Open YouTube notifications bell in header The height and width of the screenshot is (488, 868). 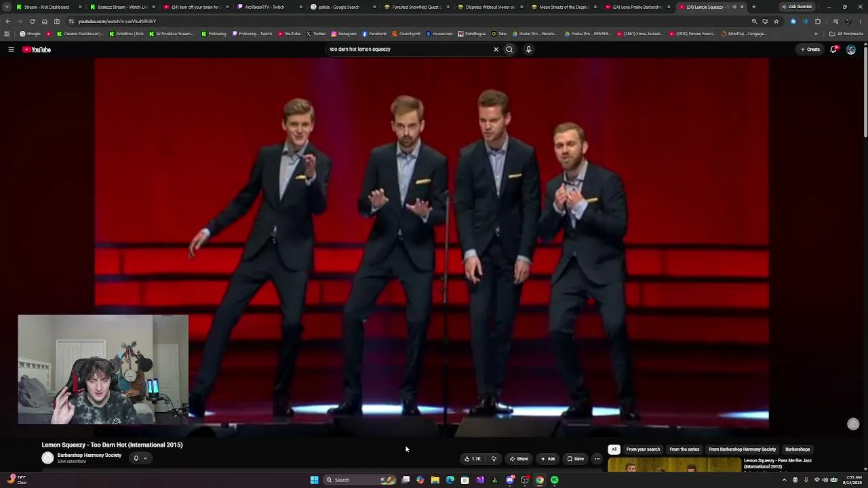click(833, 49)
